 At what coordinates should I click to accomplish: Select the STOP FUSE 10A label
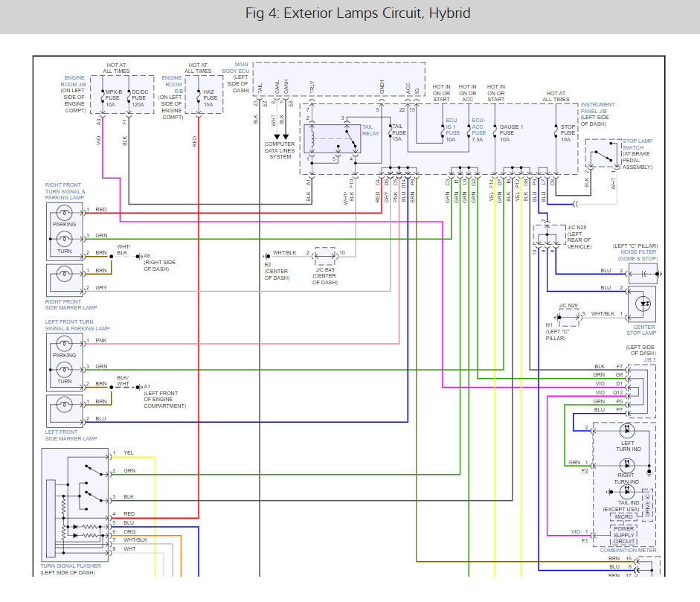[568, 133]
